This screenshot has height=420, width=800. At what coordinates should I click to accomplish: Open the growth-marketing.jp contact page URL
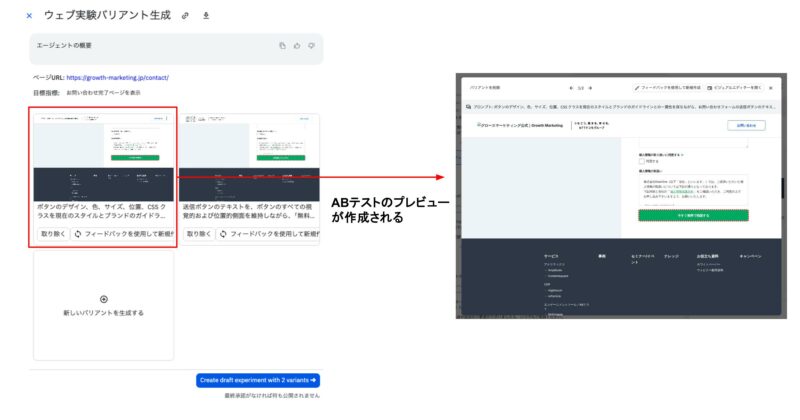[118, 77]
